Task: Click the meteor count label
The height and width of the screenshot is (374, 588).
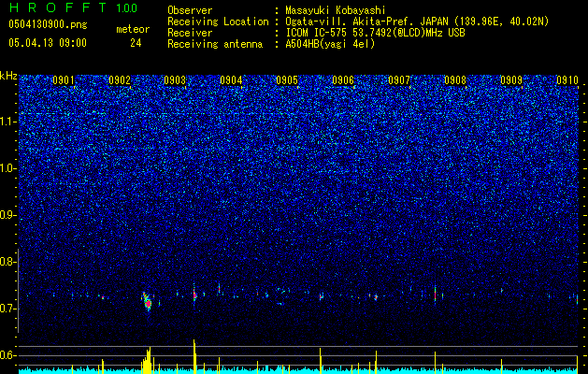Action: click(133, 29)
